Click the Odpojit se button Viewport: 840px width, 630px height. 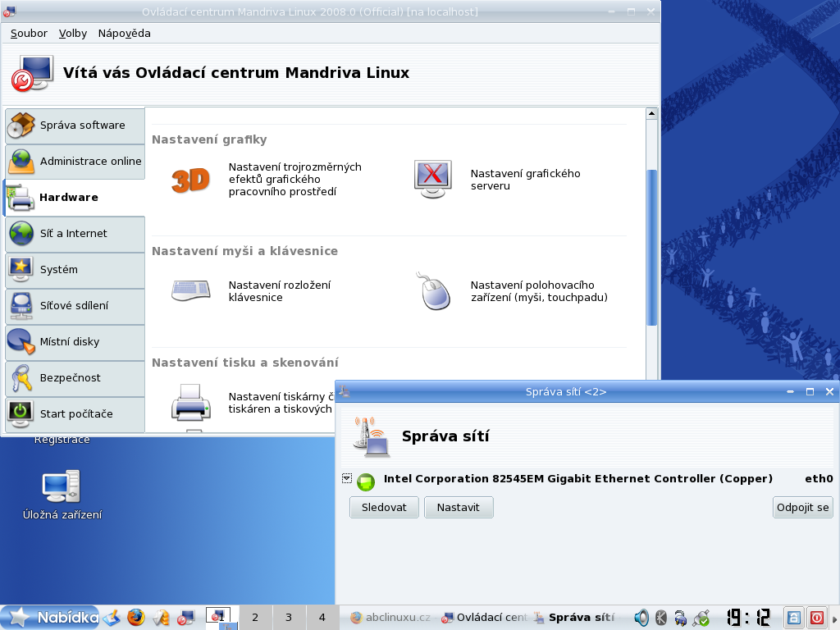(802, 507)
